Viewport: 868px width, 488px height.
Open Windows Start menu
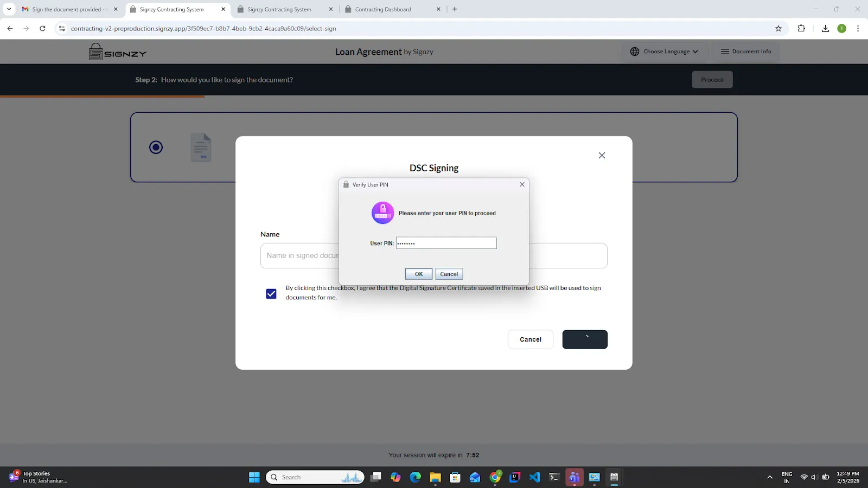[x=254, y=477]
